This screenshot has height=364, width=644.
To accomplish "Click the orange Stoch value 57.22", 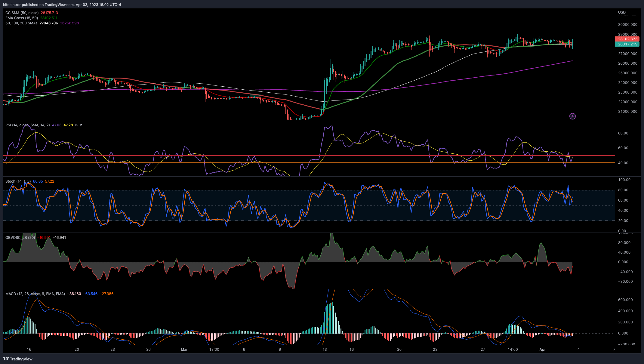I will [50, 181].
